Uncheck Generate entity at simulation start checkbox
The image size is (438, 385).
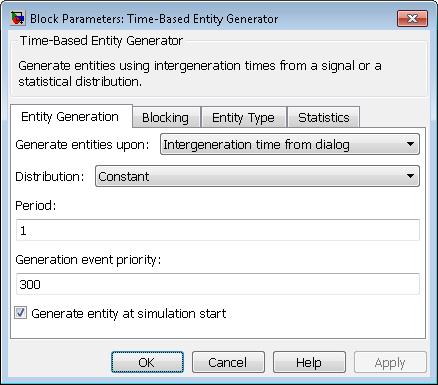coord(20,313)
